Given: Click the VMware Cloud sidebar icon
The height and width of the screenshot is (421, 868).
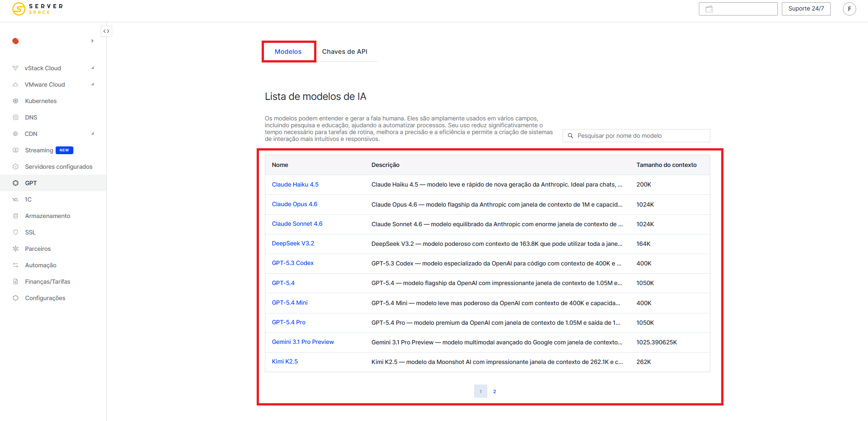Looking at the screenshot, I should tap(15, 84).
